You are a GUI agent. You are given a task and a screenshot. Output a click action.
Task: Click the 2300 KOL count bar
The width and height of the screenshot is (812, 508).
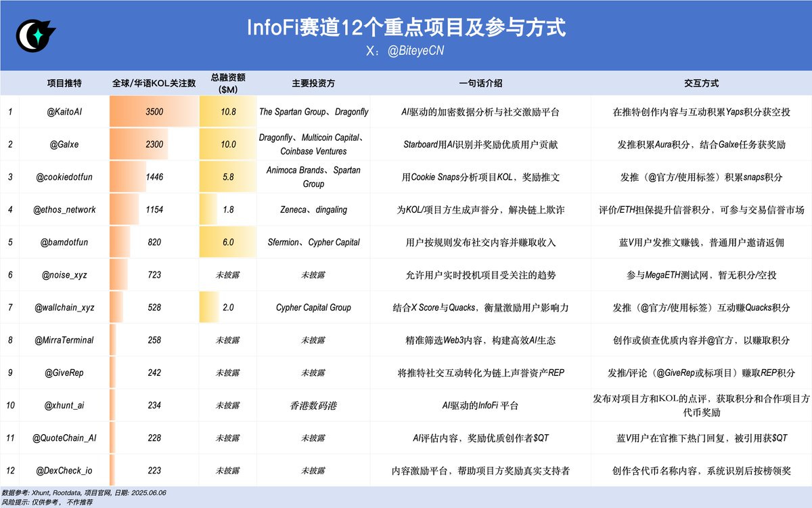coord(139,144)
